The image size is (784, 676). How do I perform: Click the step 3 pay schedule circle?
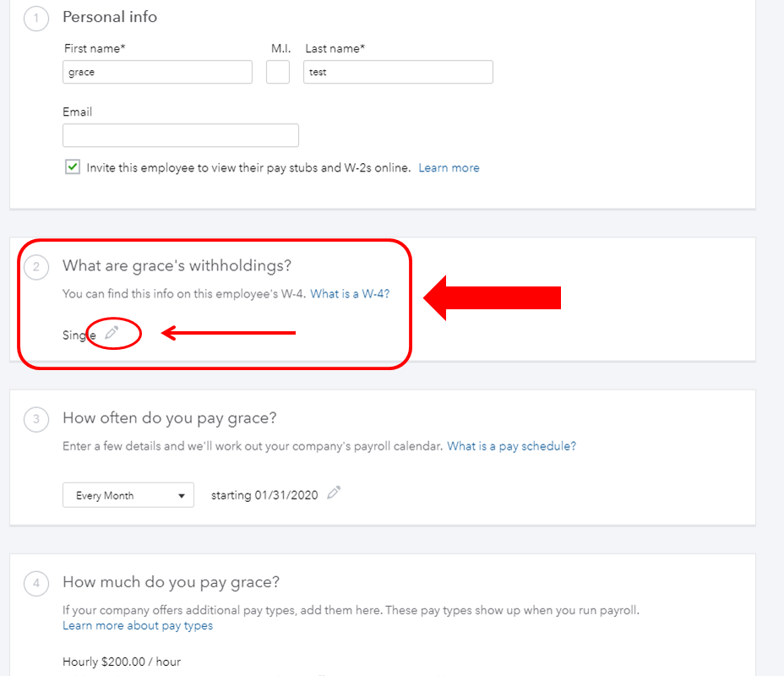point(35,419)
